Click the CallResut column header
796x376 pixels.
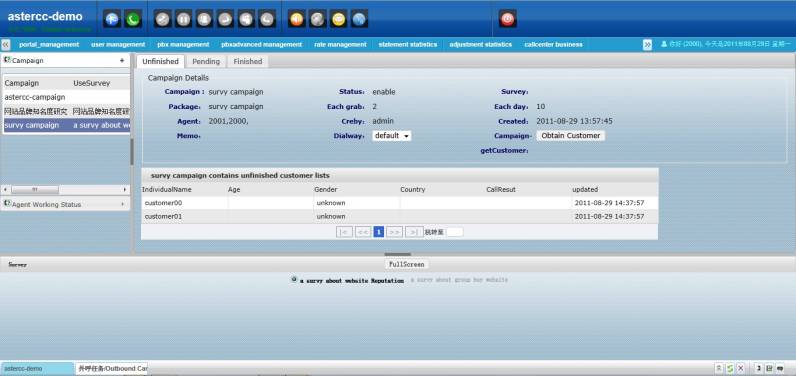tap(501, 189)
